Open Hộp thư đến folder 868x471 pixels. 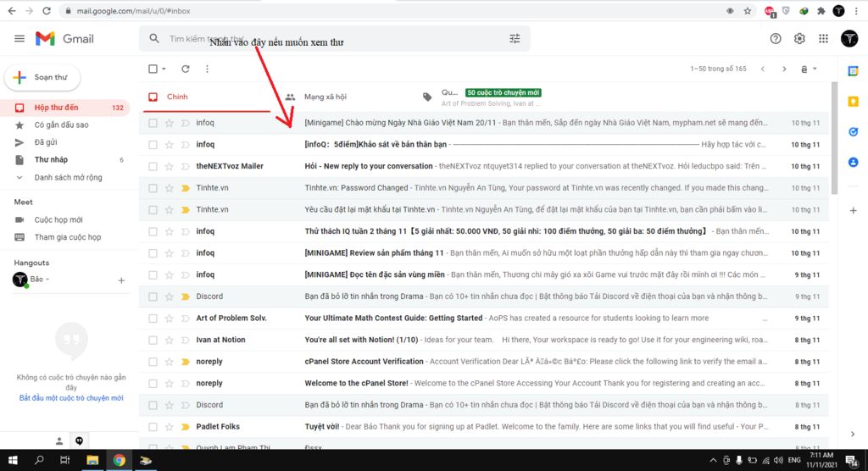pyautogui.click(x=64, y=108)
